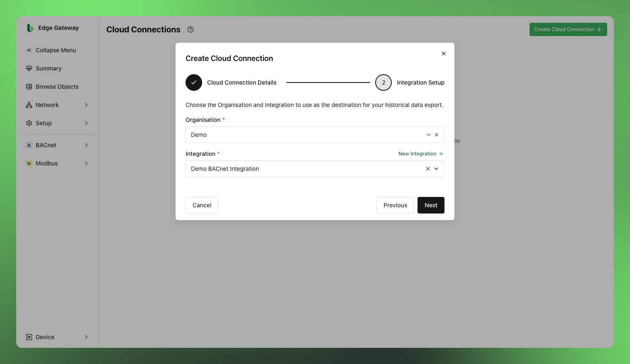Viewport: 630px width, 364px height.
Task: Select the Integration Setup step label
Action: [x=420, y=83]
